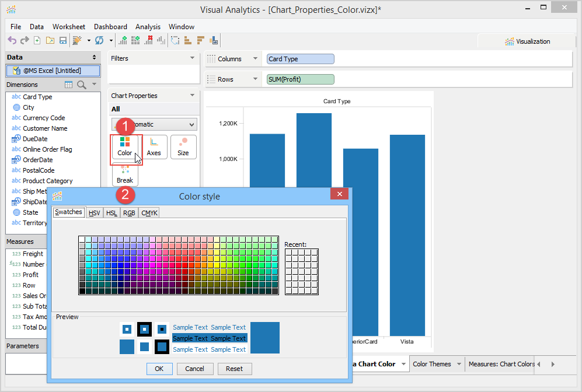Open the Analysis menu
This screenshot has height=392, width=582.
pos(148,27)
